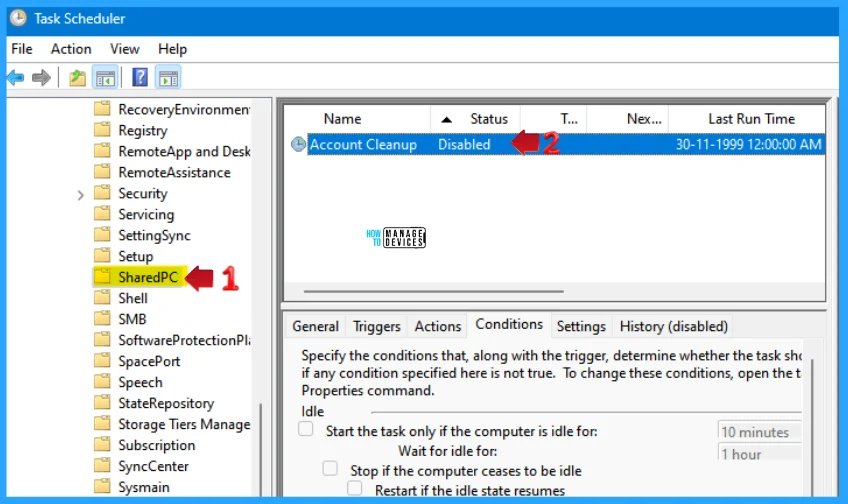Image resolution: width=848 pixels, height=504 pixels.
Task: Click the Forward arrow toolbar icon
Action: 41,78
